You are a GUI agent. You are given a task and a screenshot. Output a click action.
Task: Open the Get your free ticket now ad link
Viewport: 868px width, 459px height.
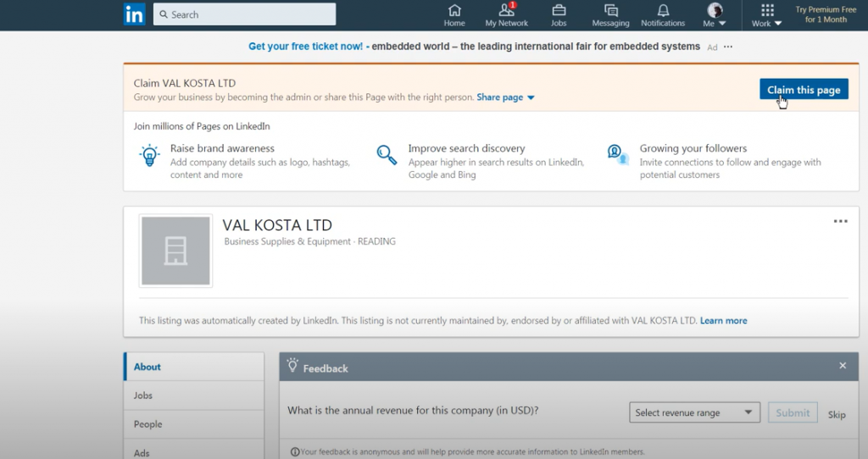(305, 47)
